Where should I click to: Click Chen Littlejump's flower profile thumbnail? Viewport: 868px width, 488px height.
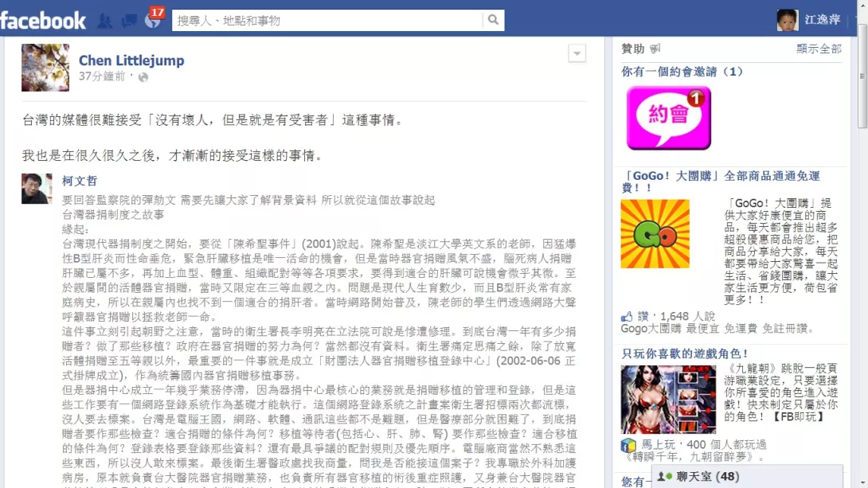45,68
